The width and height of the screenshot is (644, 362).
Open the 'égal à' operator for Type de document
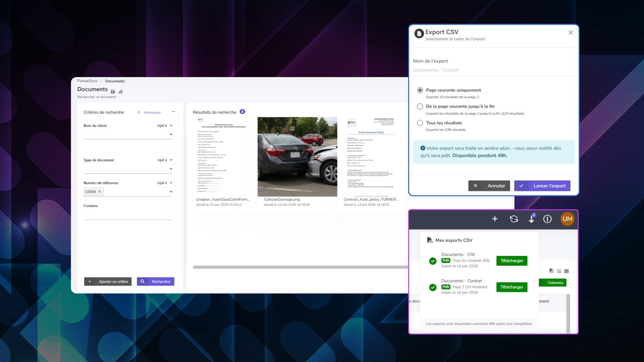(x=165, y=160)
